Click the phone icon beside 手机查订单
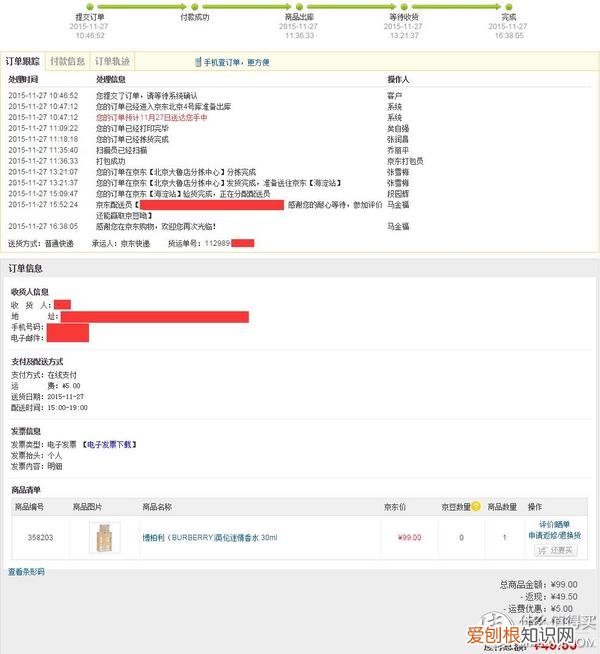The width and height of the screenshot is (600, 654). [198, 62]
